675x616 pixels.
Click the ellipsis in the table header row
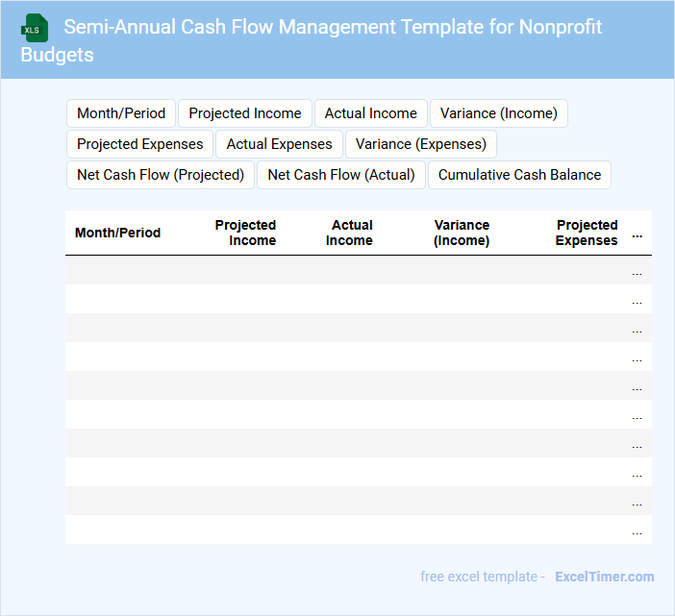coord(637,236)
